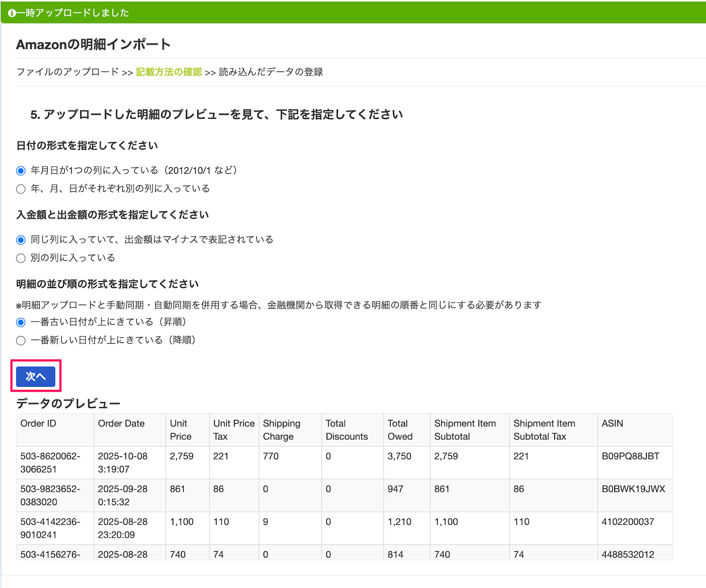706x588 pixels.
Task: Click the データのプレビュー heading
Action: [68, 403]
